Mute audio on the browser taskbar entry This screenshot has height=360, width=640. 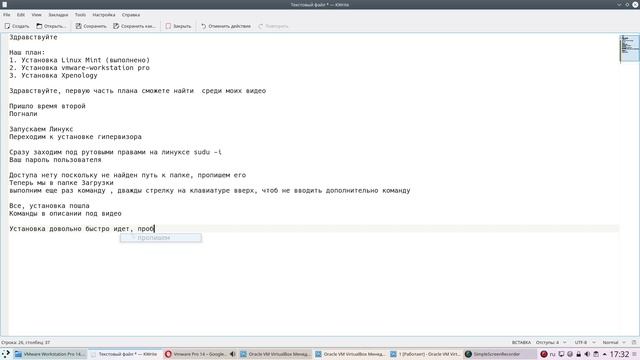pyautogui.click(x=232, y=354)
